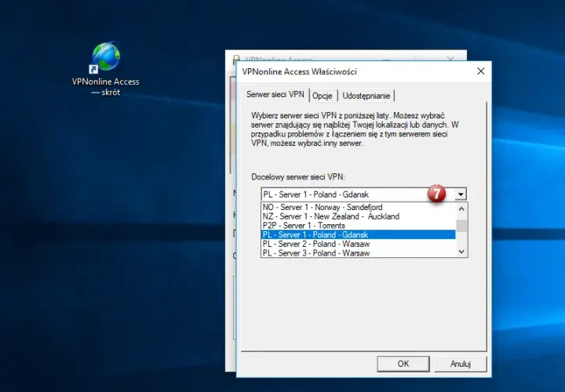Select NZ - Server 1 - New Zealand - Auckland

point(358,216)
